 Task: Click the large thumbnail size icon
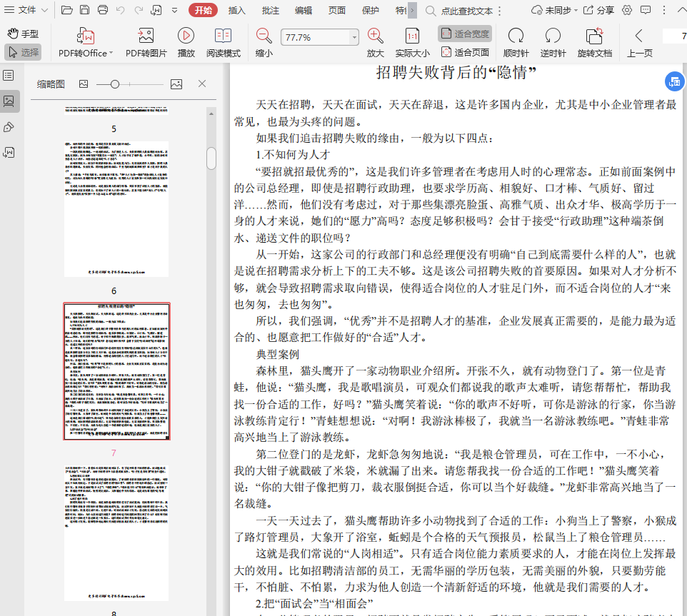click(176, 84)
